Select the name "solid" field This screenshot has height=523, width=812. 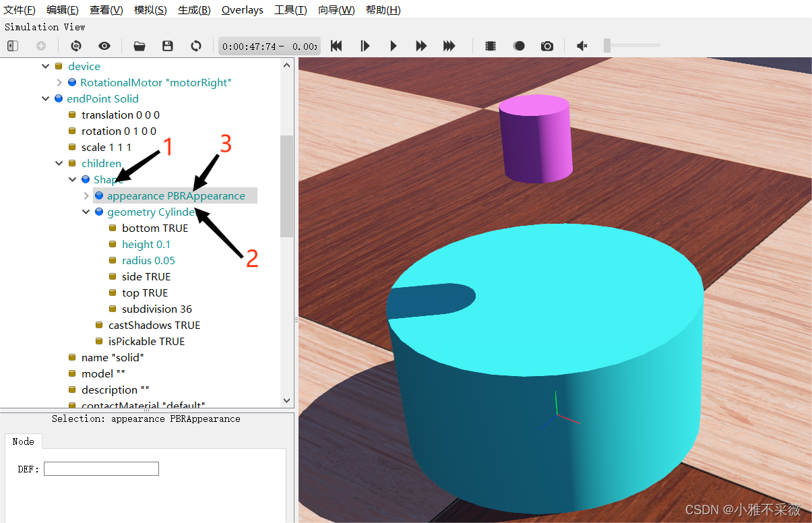[x=113, y=357]
